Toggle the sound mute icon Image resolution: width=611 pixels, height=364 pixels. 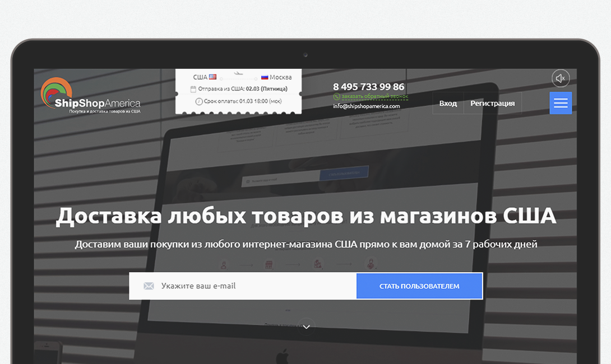point(561,78)
